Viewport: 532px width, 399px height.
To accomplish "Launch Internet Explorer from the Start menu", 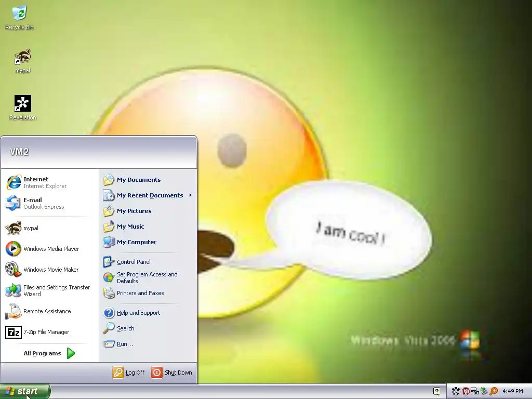I will (49, 182).
